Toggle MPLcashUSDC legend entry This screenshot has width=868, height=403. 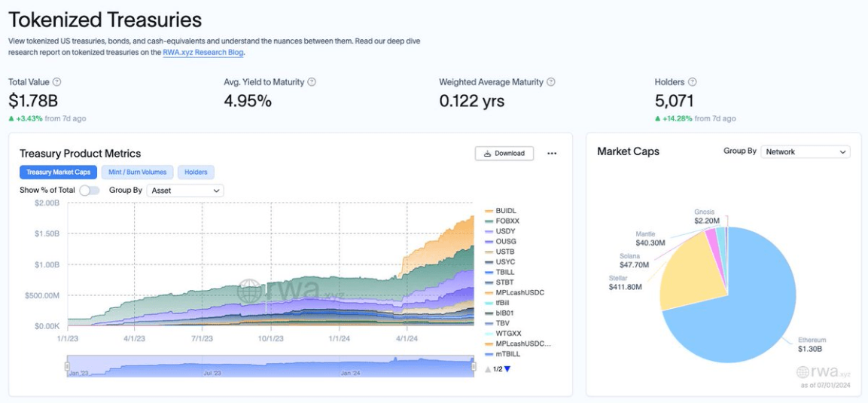[x=514, y=292]
